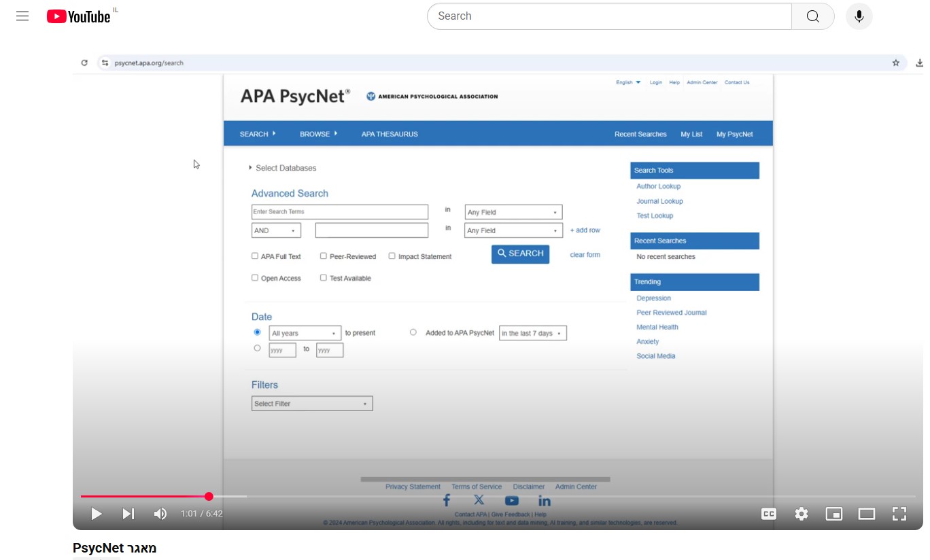Open the Journal Lookup link
930x560 pixels.
click(659, 201)
